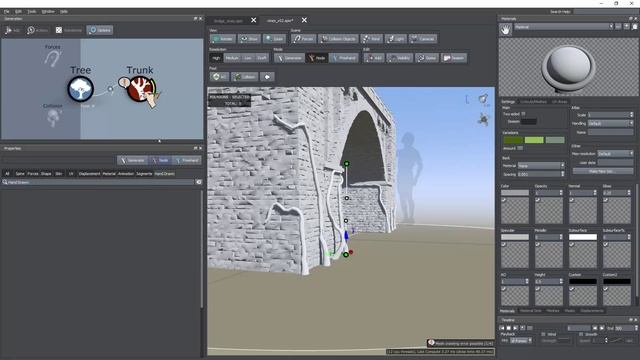
Task: Click the faded Collision object icon
Action: pyautogui.click(x=52, y=118)
